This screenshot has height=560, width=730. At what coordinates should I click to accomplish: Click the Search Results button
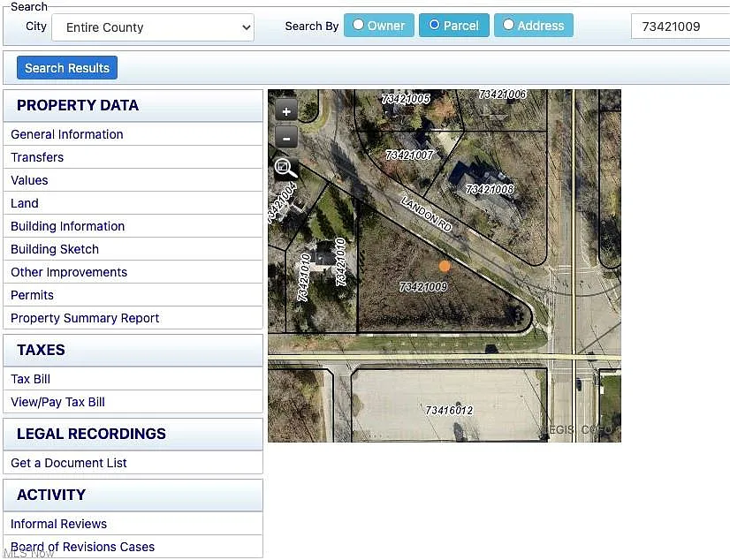click(x=67, y=68)
